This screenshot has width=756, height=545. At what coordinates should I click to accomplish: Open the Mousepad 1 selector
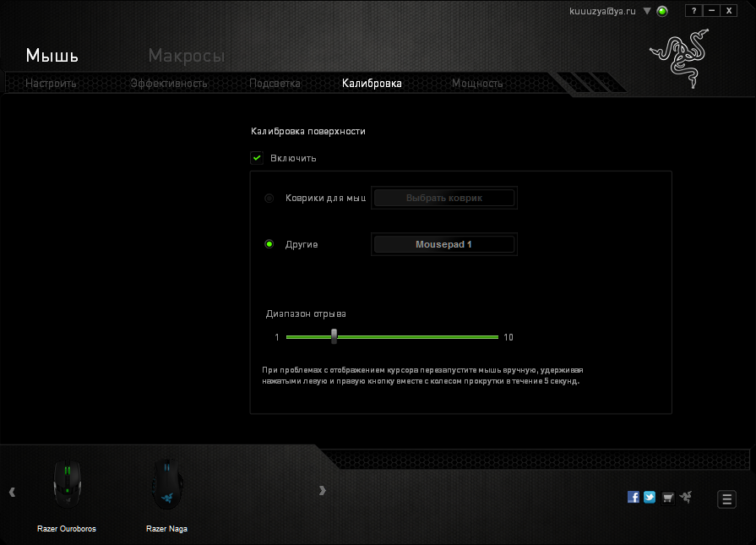444,243
